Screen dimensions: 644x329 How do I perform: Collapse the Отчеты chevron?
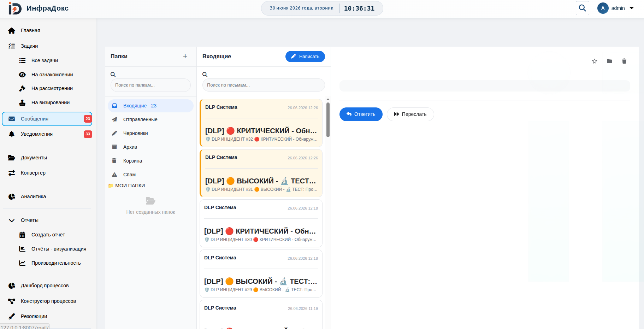[x=12, y=221]
